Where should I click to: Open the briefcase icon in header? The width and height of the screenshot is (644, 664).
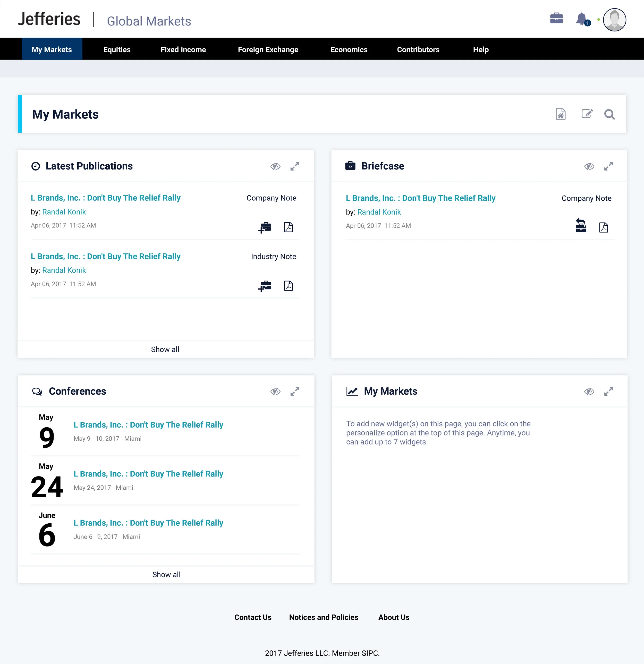(x=556, y=18)
